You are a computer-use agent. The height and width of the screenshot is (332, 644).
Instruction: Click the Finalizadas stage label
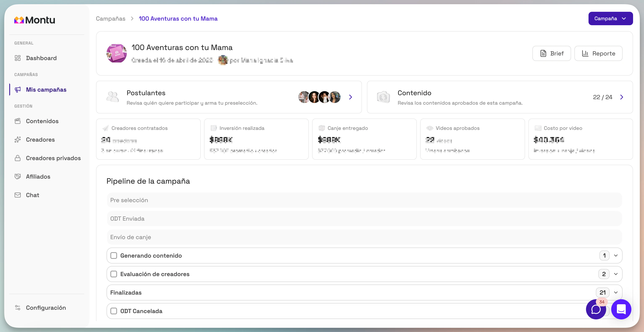point(126,292)
